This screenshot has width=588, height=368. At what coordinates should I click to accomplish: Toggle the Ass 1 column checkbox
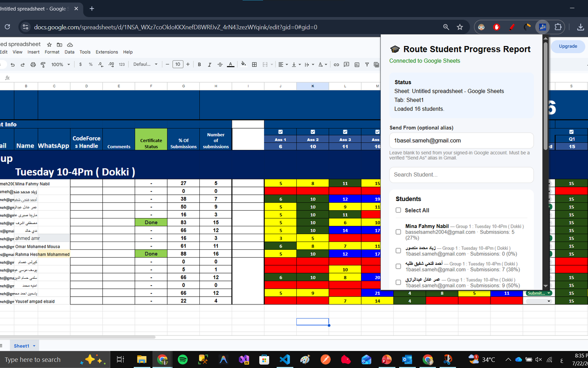(x=281, y=132)
